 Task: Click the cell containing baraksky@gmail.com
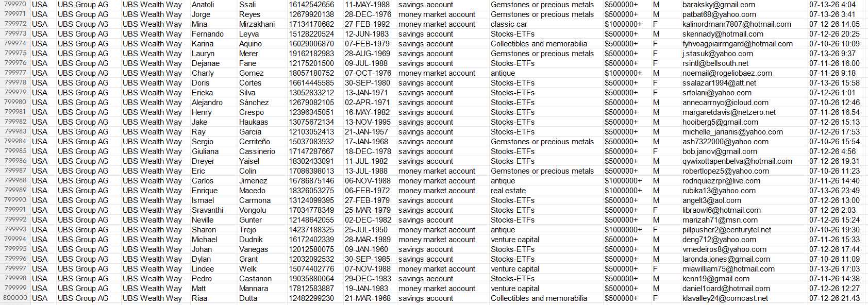(x=744, y=5)
